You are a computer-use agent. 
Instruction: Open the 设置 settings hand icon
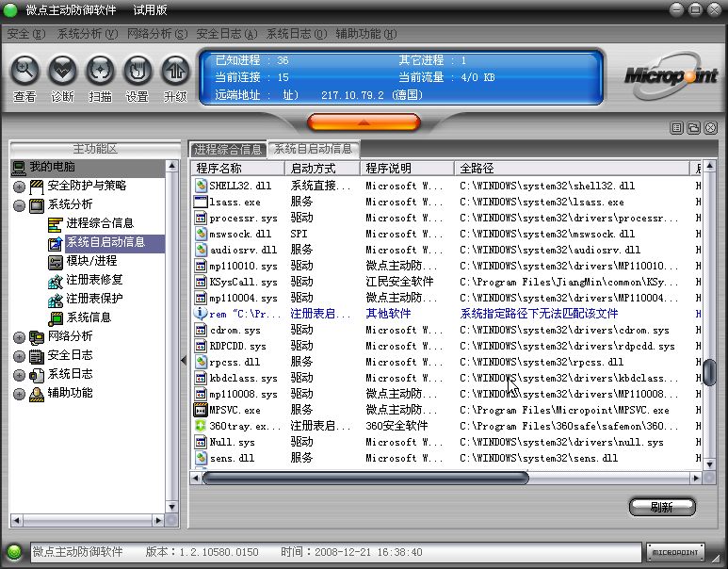pos(138,71)
